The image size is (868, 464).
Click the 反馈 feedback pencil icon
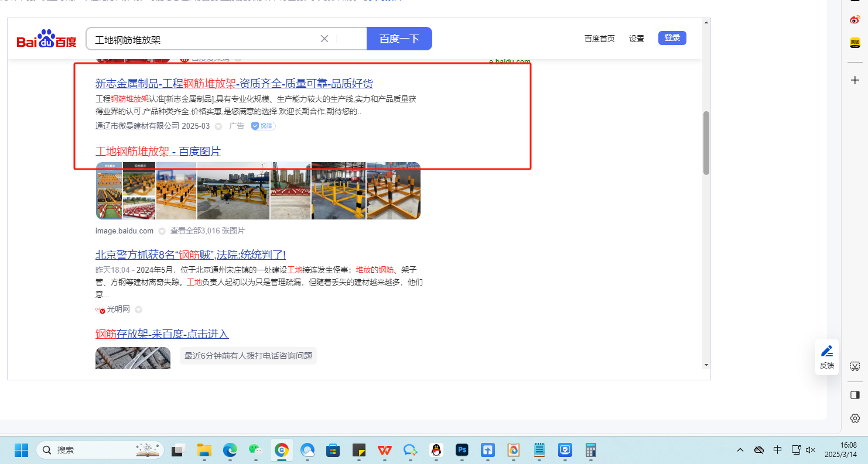[x=826, y=352]
